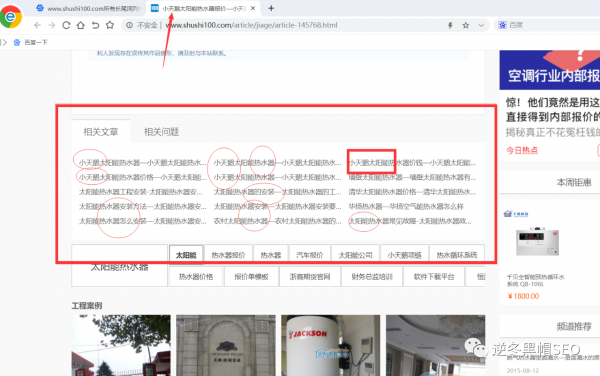Click the lightning speed mode icon
Screen dimensions: 600x376
(450, 25)
